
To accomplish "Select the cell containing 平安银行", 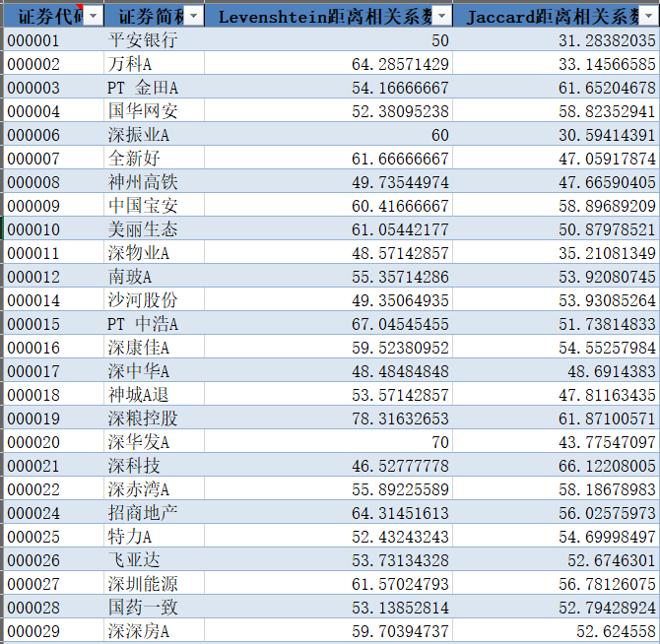I will click(x=143, y=40).
